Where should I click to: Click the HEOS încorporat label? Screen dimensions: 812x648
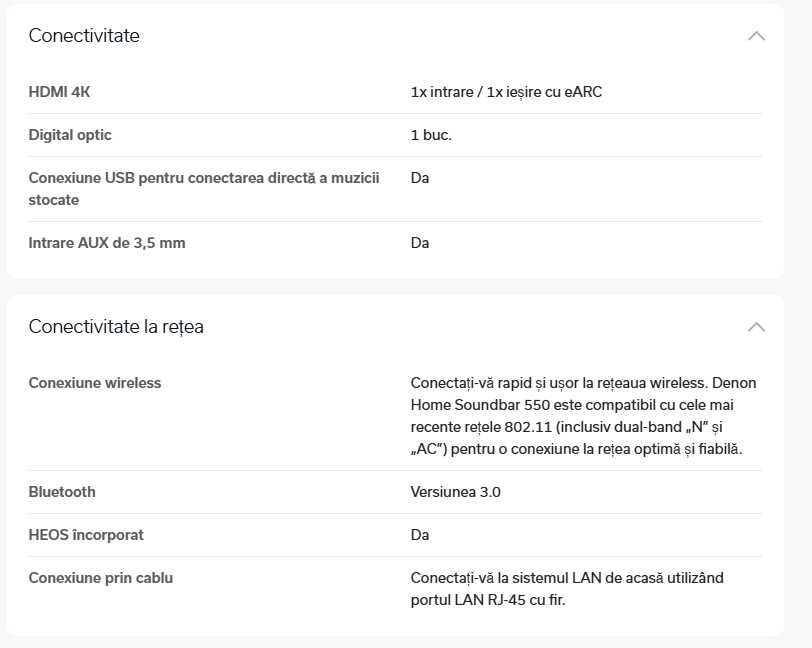pyautogui.click(x=86, y=535)
